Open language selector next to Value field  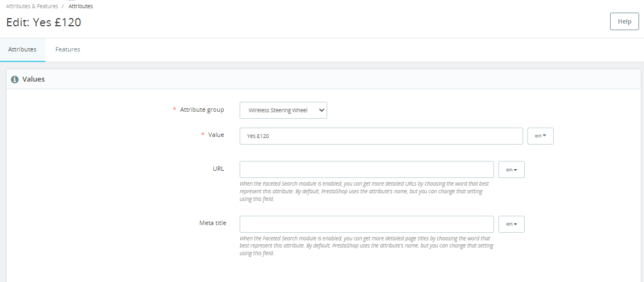(540, 136)
